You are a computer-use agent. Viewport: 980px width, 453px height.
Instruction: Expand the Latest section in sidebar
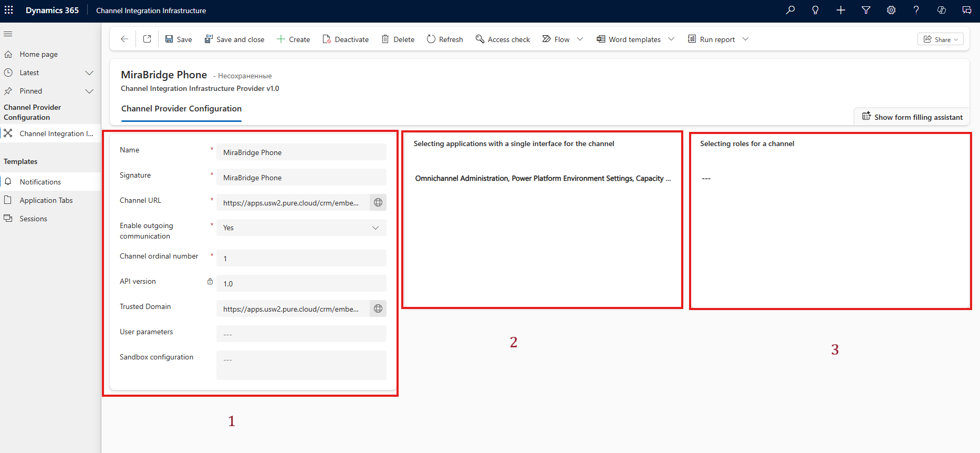(x=89, y=73)
